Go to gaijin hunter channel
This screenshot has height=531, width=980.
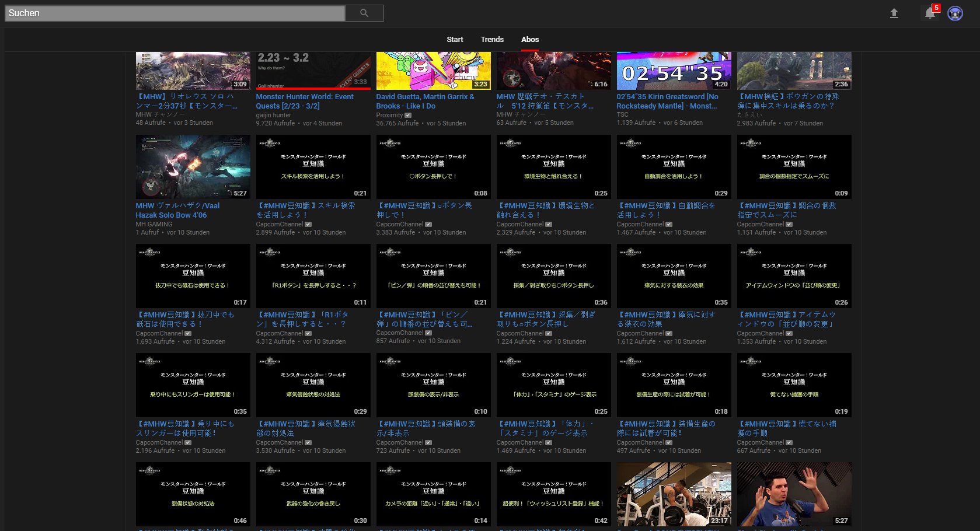click(273, 115)
